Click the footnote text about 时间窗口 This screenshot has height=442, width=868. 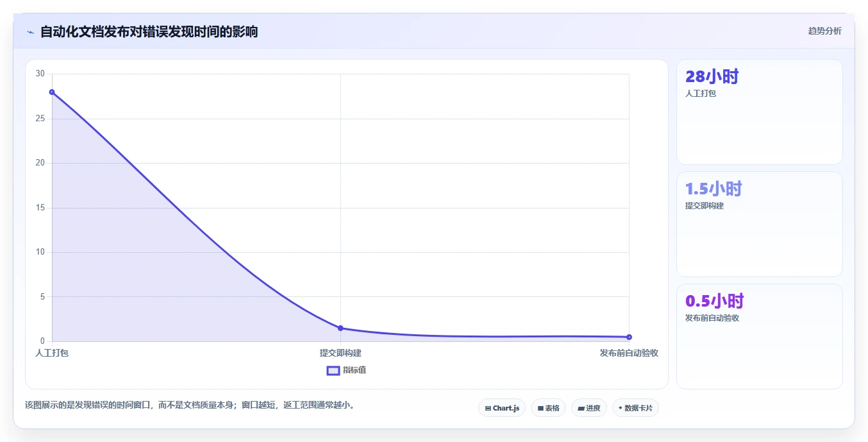[x=190, y=405]
